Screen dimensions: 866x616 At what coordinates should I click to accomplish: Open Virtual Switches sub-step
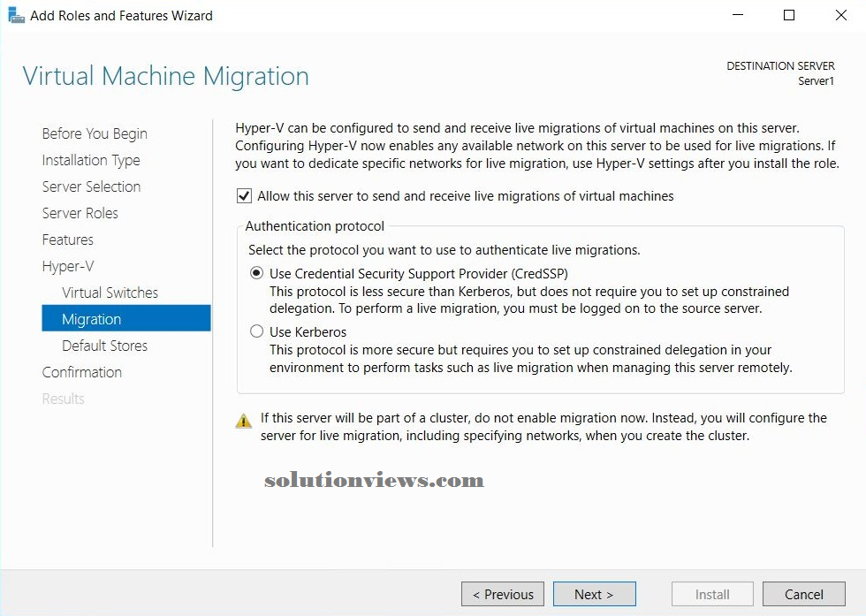[x=110, y=293]
